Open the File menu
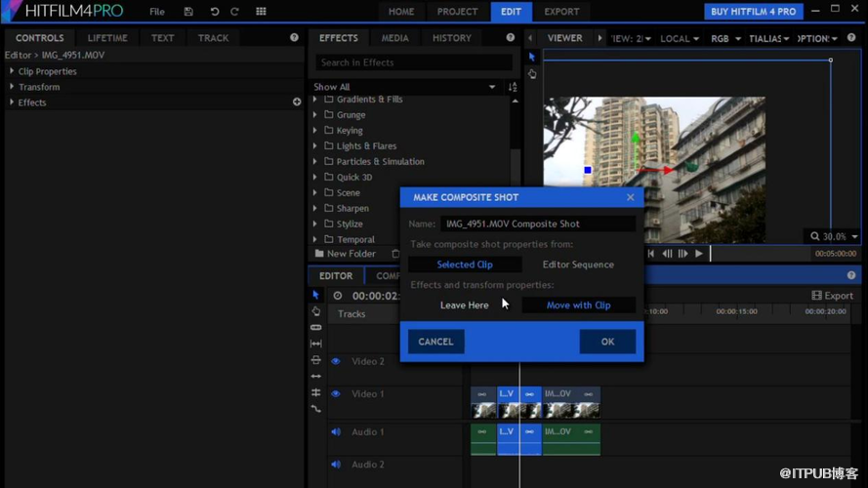The width and height of the screenshot is (868, 488). tap(156, 12)
